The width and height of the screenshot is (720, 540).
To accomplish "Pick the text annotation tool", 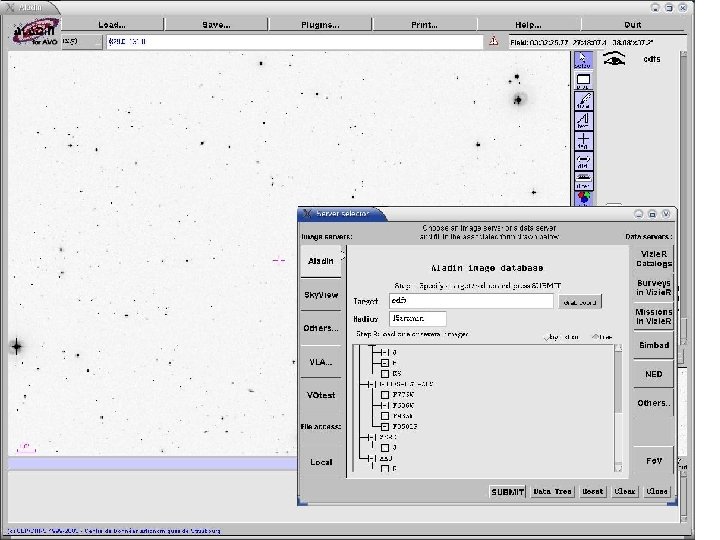I will (x=583, y=120).
